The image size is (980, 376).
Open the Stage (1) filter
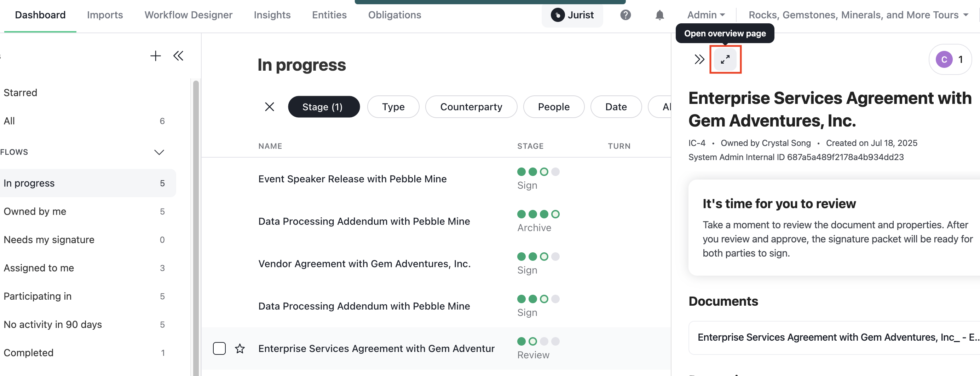[323, 107]
